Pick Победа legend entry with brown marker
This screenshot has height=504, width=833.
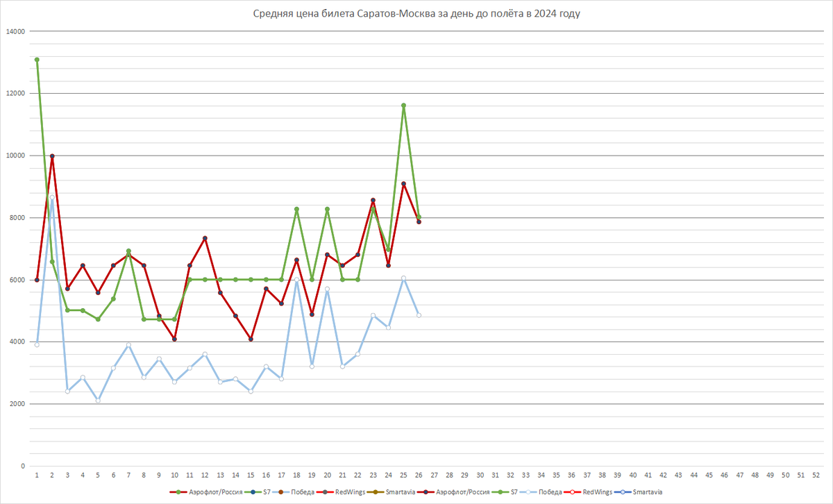[294, 492]
